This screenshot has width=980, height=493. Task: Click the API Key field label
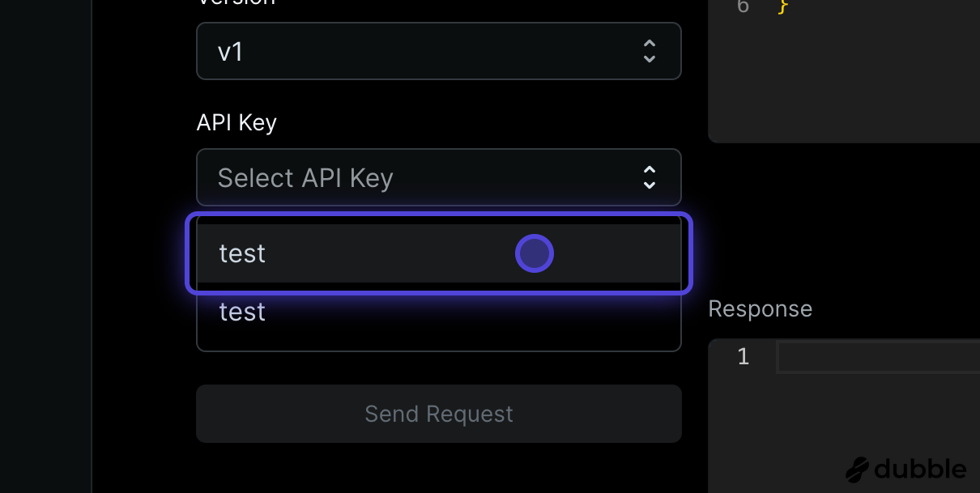pyautogui.click(x=236, y=122)
